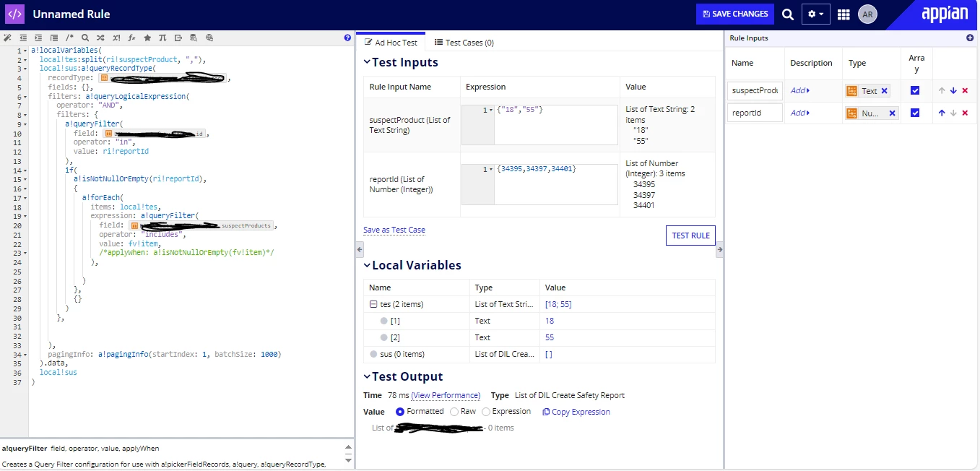Image resolution: width=980 pixels, height=471 pixels.
Task: Click the globe icon in editor toolbar
Action: coord(209,38)
